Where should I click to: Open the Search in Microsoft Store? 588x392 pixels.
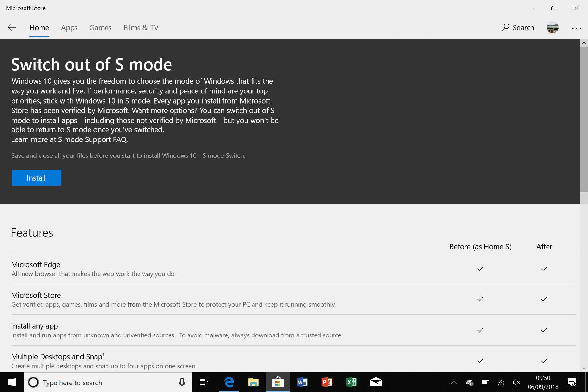click(x=518, y=28)
